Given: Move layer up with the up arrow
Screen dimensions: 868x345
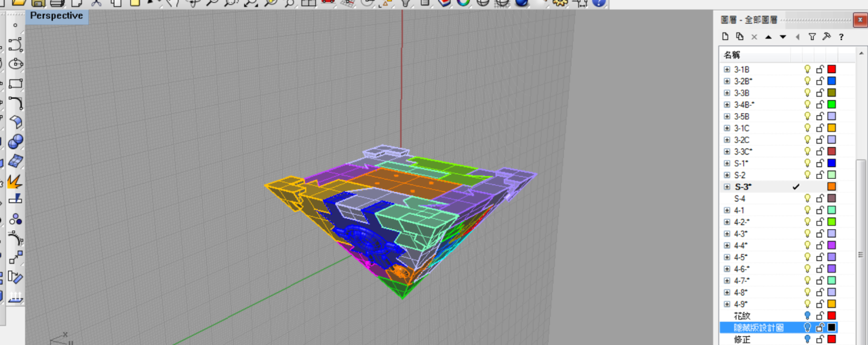Looking at the screenshot, I should point(768,37).
